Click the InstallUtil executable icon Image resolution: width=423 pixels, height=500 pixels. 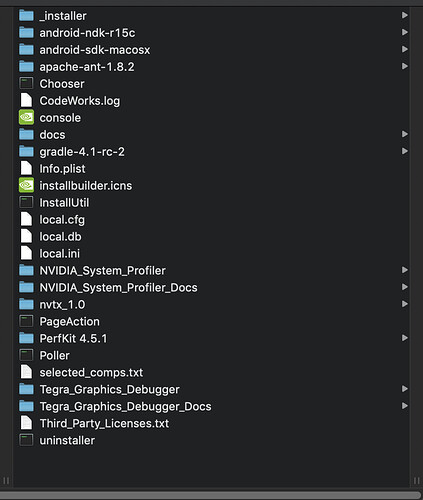(x=26, y=202)
